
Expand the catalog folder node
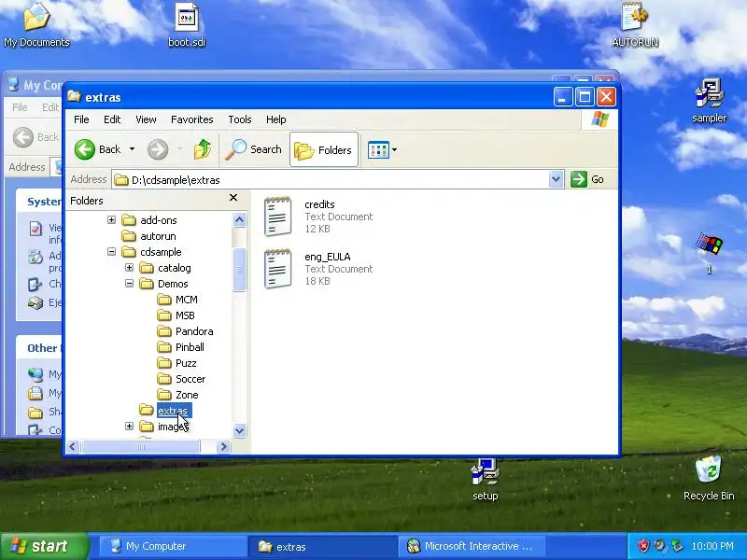point(129,268)
